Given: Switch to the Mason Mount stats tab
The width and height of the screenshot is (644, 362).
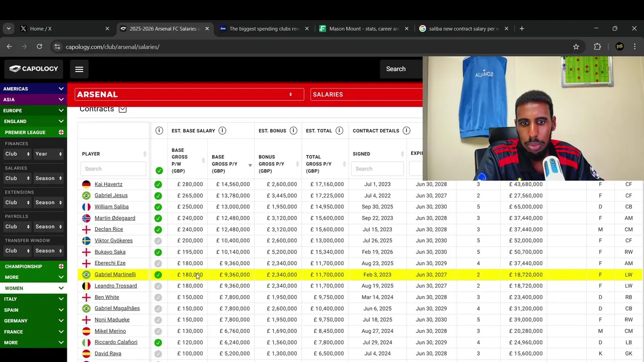Looking at the screenshot, I should pos(364,29).
